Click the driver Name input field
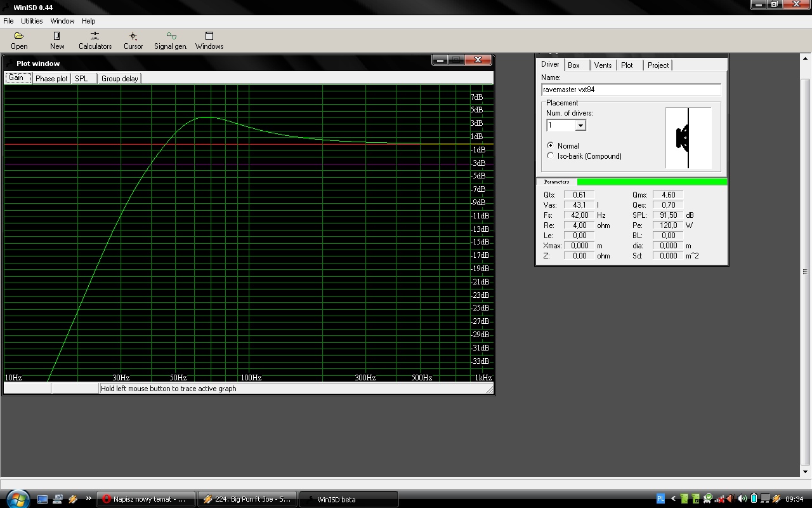This screenshot has height=508, width=812. coord(631,90)
